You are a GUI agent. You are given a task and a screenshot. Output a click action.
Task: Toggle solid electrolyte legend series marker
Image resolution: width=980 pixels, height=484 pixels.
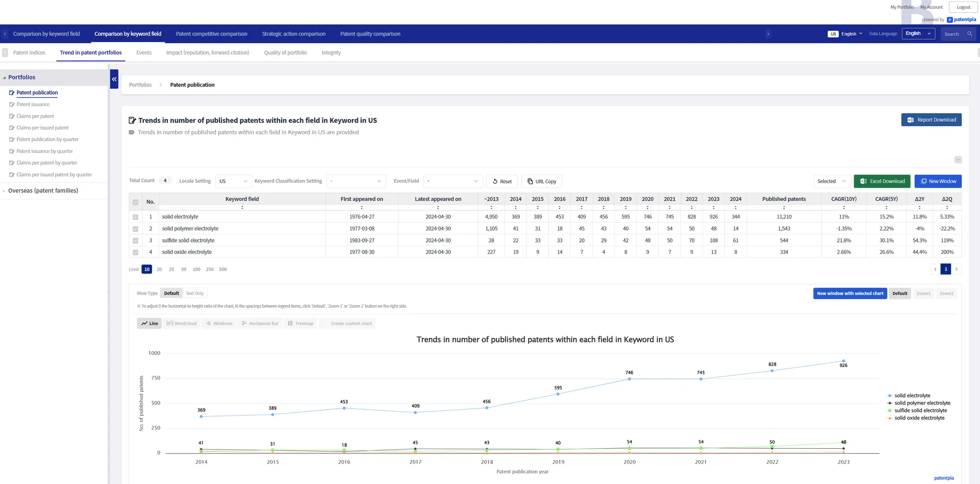click(x=890, y=396)
